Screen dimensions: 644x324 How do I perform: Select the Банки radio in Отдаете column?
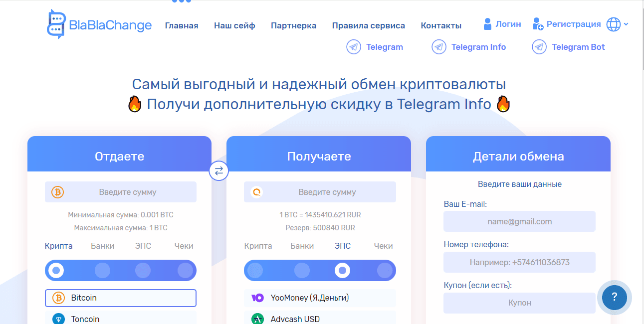[102, 270]
